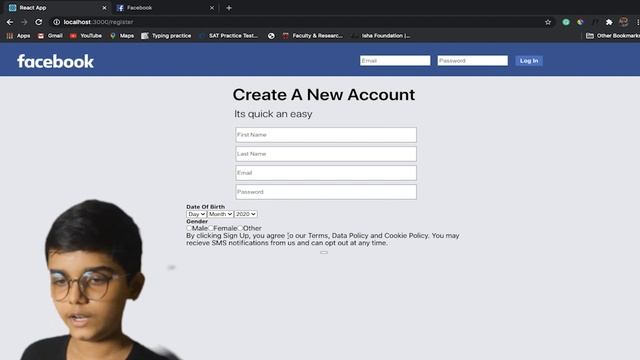Click the browser forward arrow
The height and width of the screenshot is (360, 640).
tap(24, 22)
